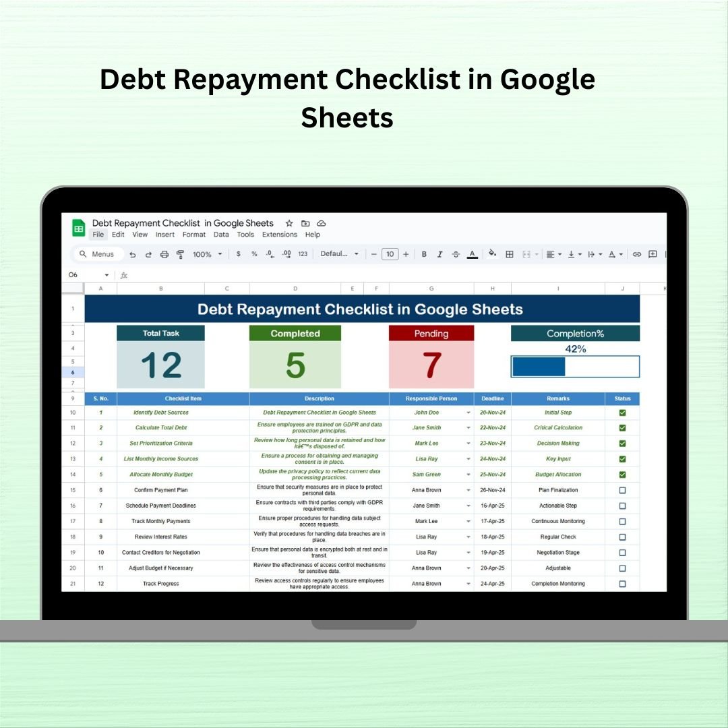Click the text wrapping icon

pyautogui.click(x=591, y=254)
